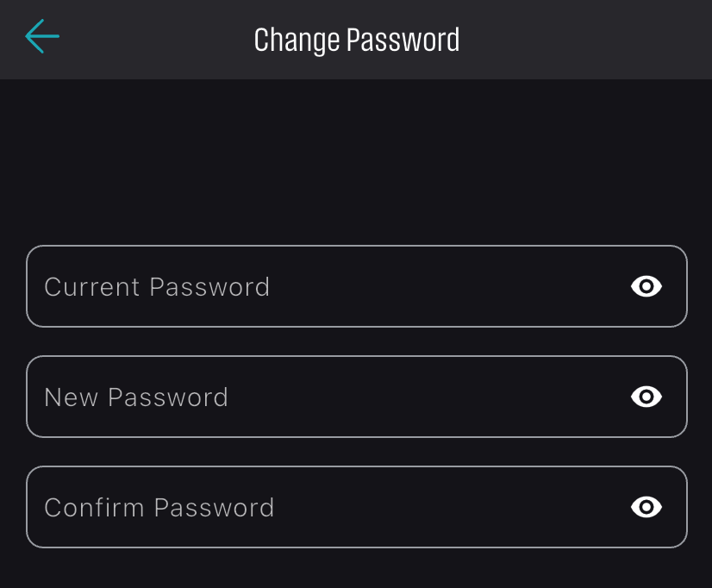Return to previous screen via back arrow

click(x=42, y=36)
